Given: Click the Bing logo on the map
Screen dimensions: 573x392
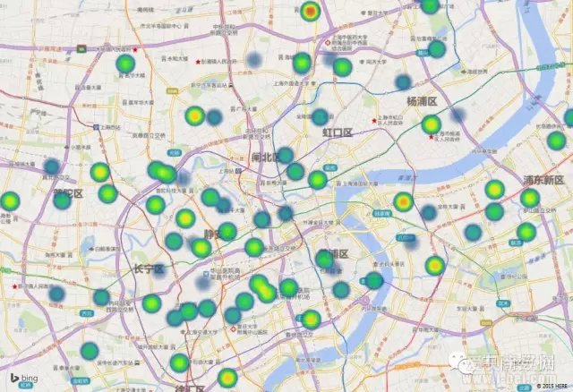Looking at the screenshot, I should (x=24, y=378).
